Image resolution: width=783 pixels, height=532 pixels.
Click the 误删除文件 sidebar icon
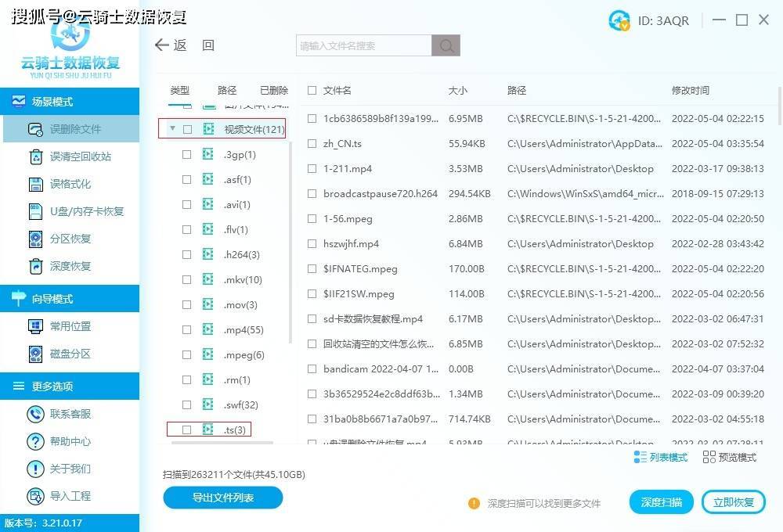point(35,129)
